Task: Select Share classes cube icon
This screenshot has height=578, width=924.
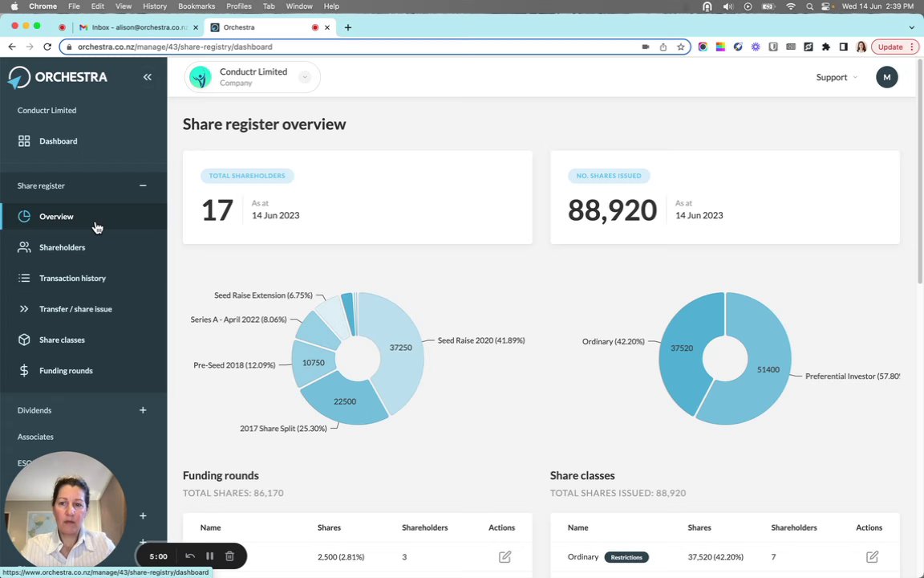Action: (x=24, y=340)
